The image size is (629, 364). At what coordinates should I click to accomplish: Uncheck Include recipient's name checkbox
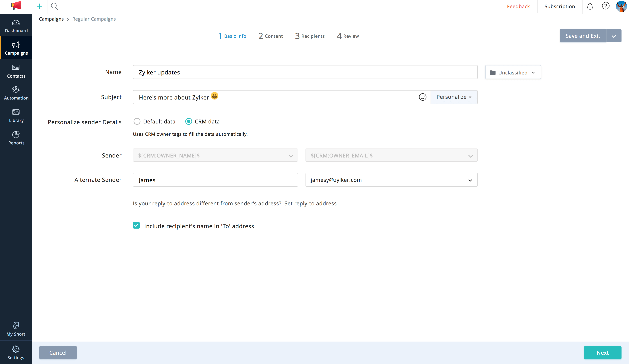point(136,225)
